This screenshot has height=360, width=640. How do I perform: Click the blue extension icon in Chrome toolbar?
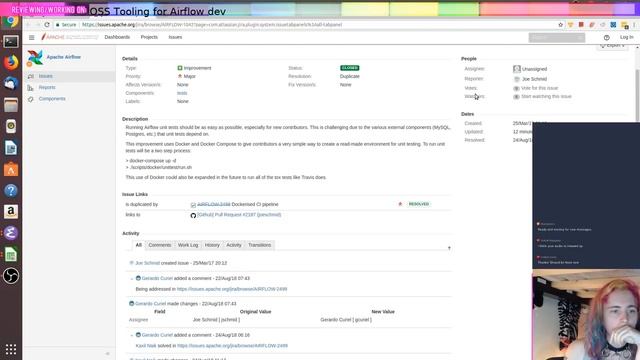[613, 25]
